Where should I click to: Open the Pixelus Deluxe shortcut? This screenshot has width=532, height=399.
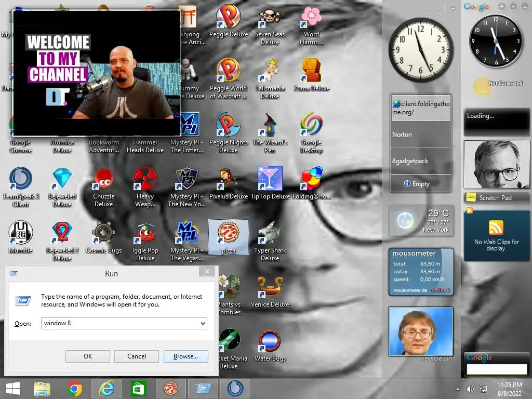(x=229, y=183)
